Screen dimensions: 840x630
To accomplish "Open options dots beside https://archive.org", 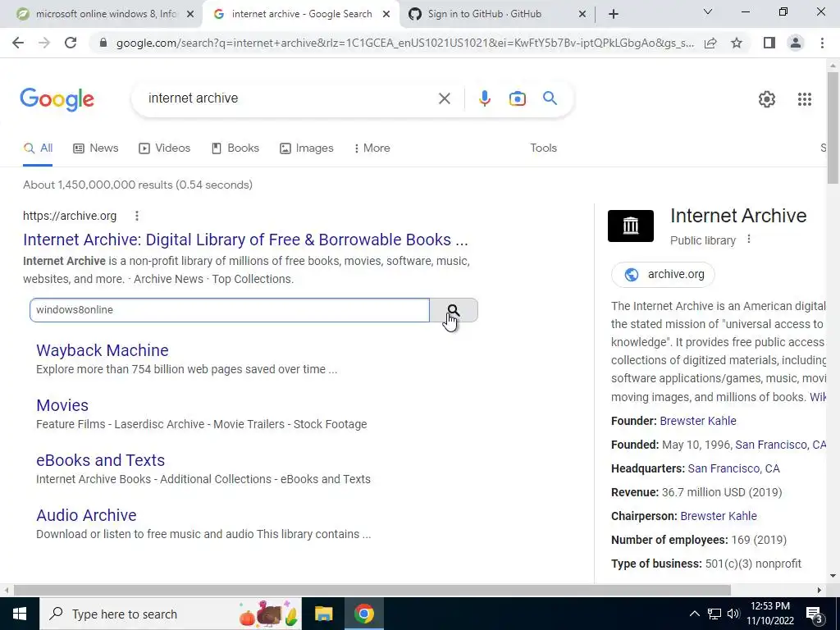I will 137,216.
